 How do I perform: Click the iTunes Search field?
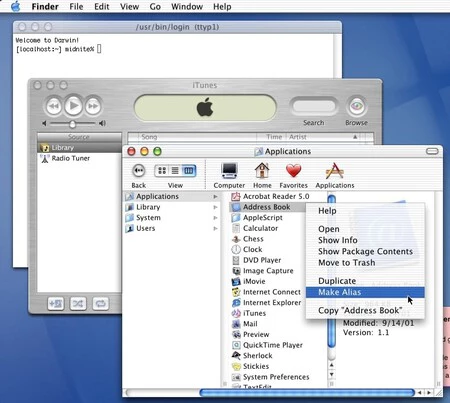pyautogui.click(x=314, y=107)
